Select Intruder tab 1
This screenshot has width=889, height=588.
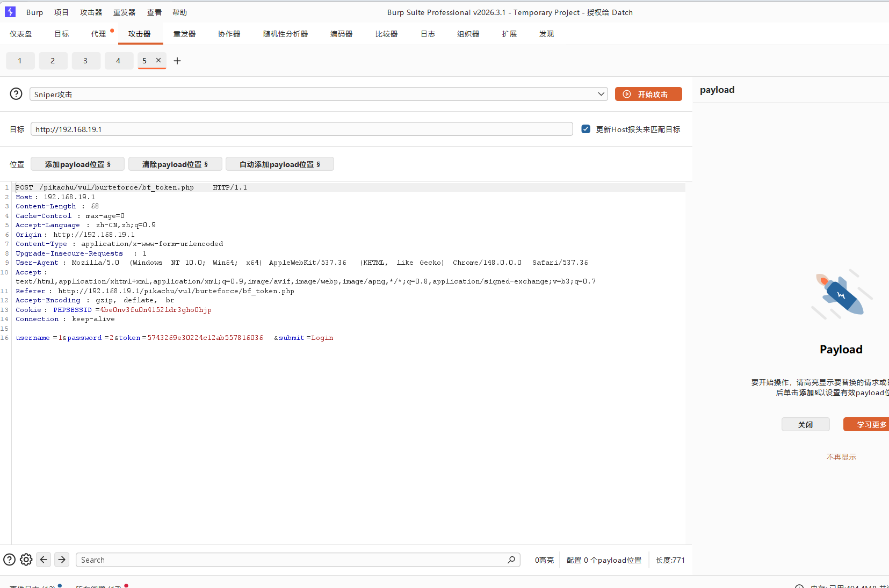point(20,61)
